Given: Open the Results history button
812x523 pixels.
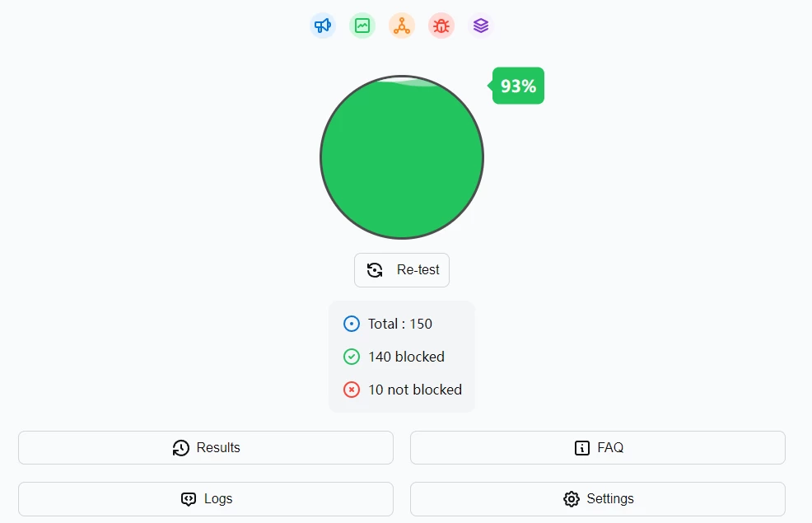Looking at the screenshot, I should point(206,447).
